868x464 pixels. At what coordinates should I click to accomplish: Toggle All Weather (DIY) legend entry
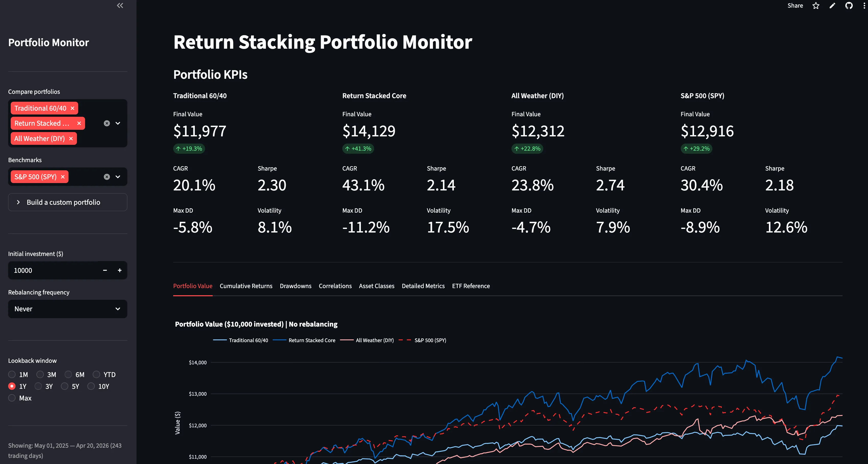367,340
